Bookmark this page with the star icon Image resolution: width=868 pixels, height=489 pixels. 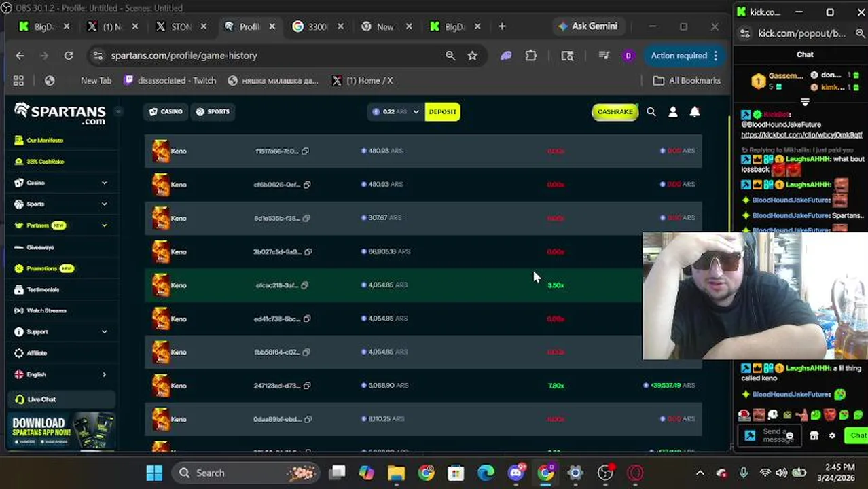click(x=473, y=56)
